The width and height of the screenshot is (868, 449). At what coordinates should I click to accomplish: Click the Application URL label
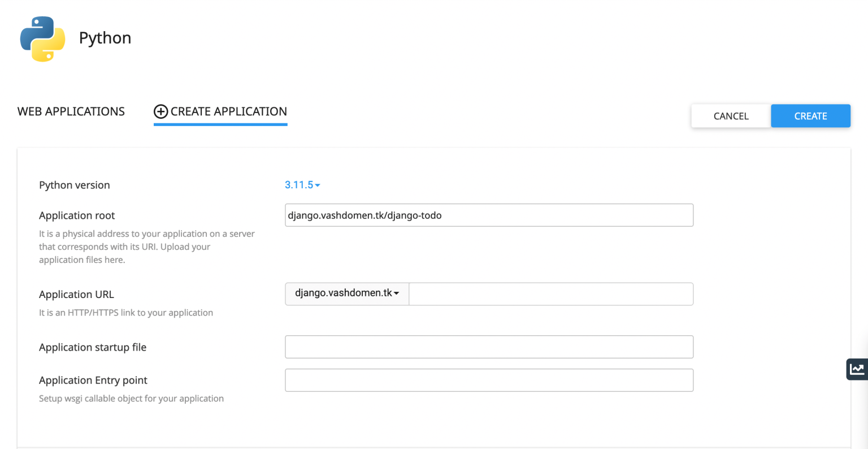(x=76, y=294)
